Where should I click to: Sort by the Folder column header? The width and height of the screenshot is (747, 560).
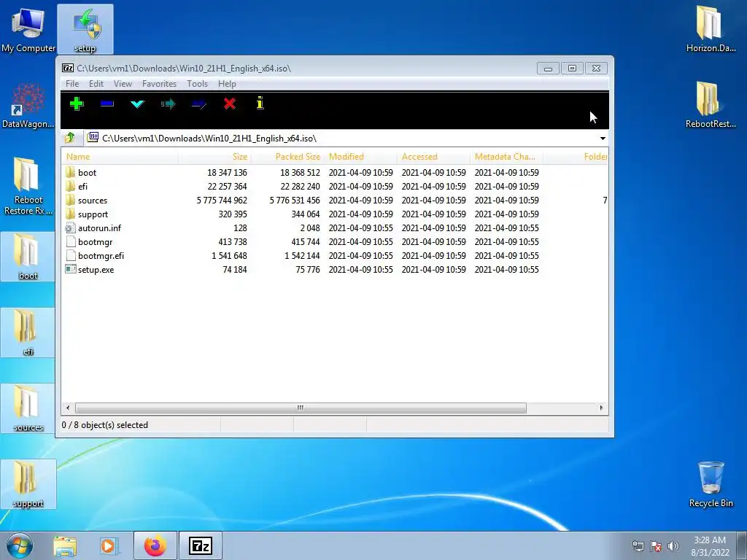coord(576,157)
